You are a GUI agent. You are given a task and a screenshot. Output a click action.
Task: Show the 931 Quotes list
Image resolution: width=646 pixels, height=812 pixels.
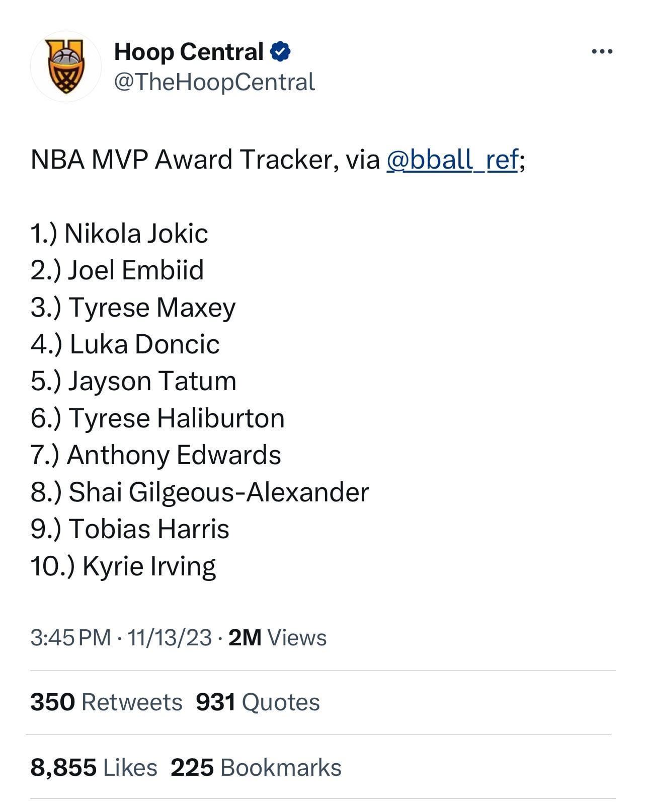(x=258, y=702)
